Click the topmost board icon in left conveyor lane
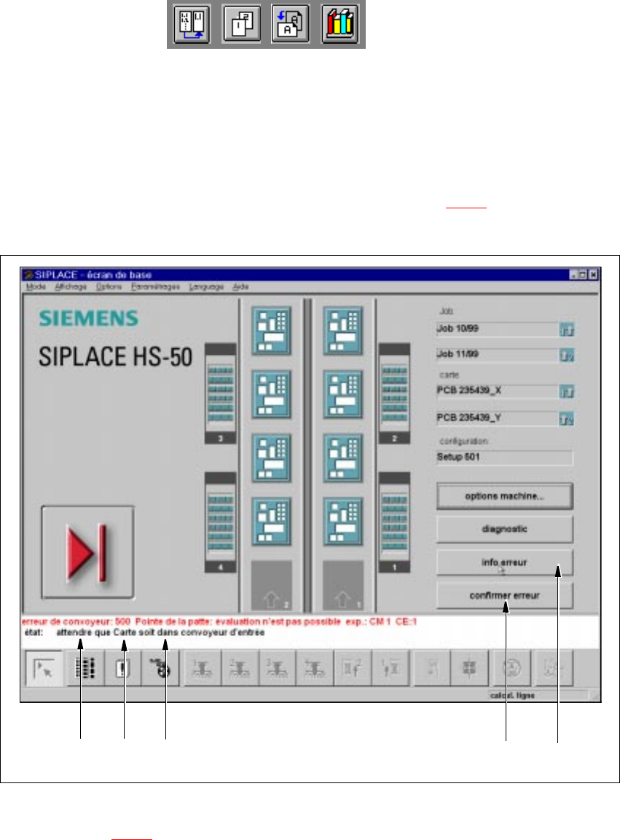This screenshot has width=620, height=840. [x=272, y=331]
